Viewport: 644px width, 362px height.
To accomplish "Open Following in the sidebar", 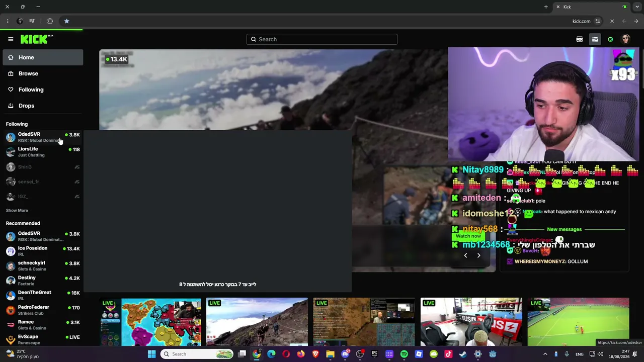I will coord(43,89).
